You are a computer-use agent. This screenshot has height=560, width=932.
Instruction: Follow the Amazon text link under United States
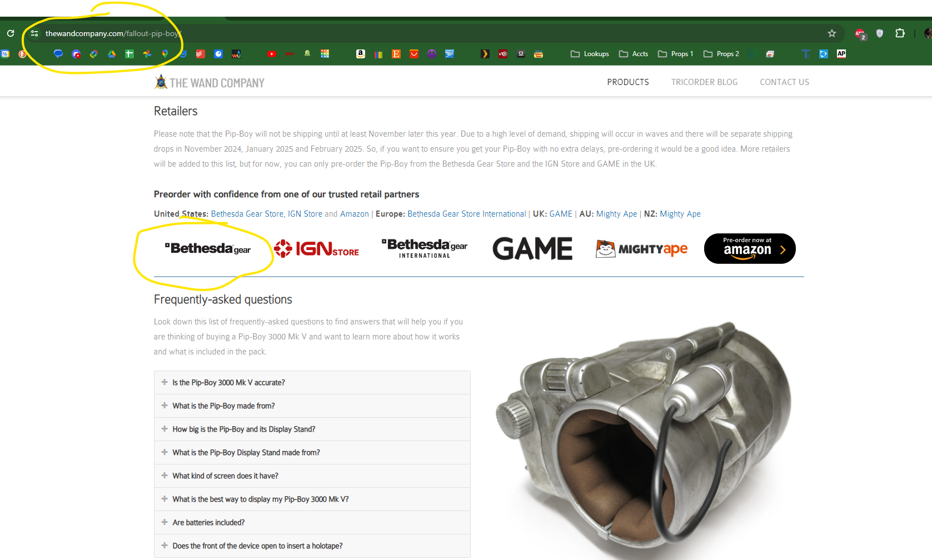355,214
